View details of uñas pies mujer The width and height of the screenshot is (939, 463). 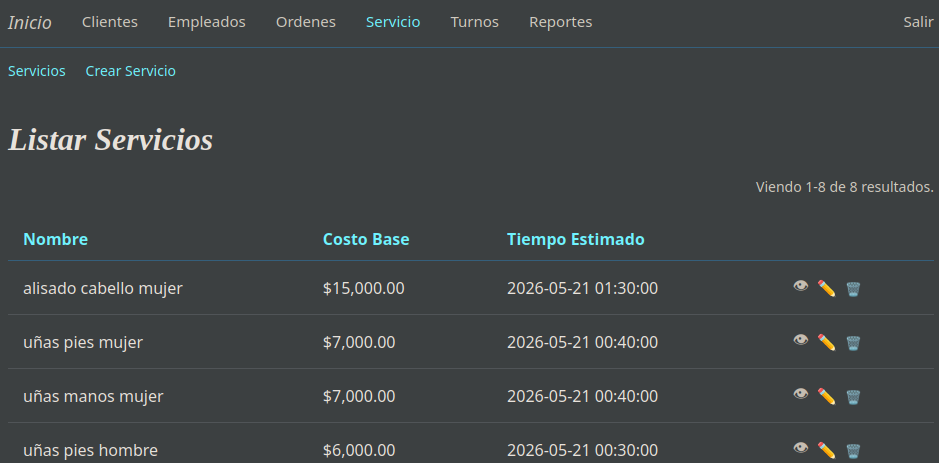click(x=801, y=340)
